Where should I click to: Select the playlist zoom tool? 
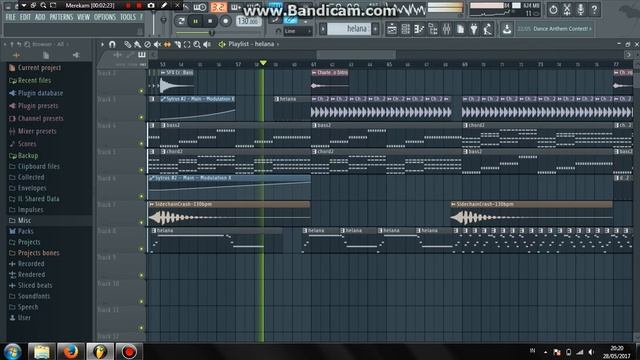click(197, 44)
